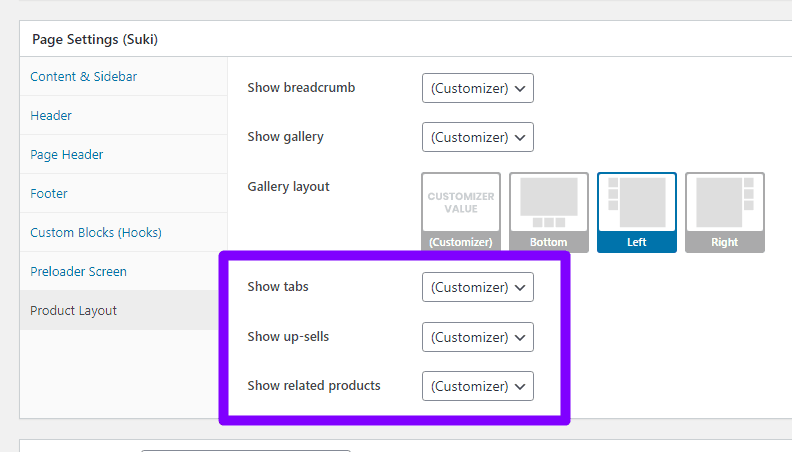The height and width of the screenshot is (452, 792).
Task: Click the Page Settings (Suki) panel title
Action: coord(95,39)
